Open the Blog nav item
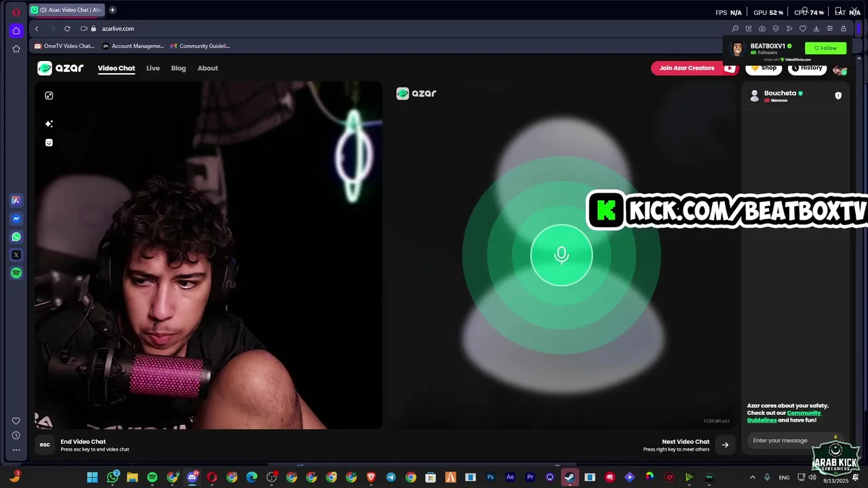The height and width of the screenshot is (488, 868). click(x=178, y=68)
